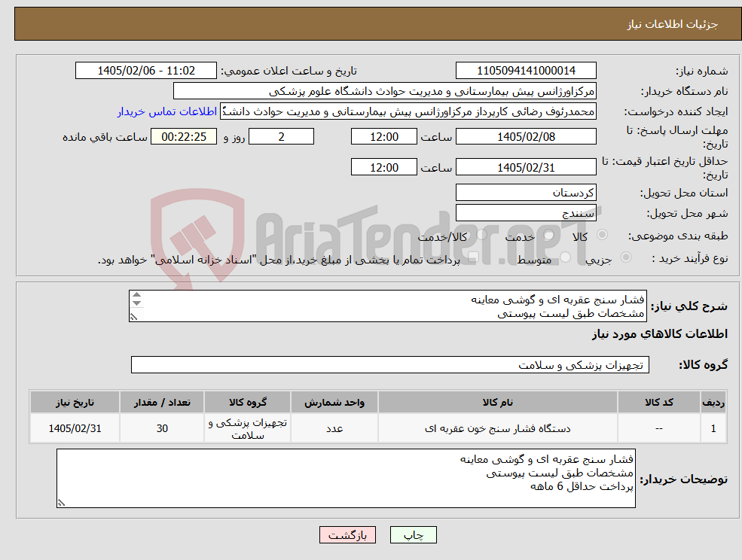
Task: Click unit cell عدد
Action: pos(334,428)
